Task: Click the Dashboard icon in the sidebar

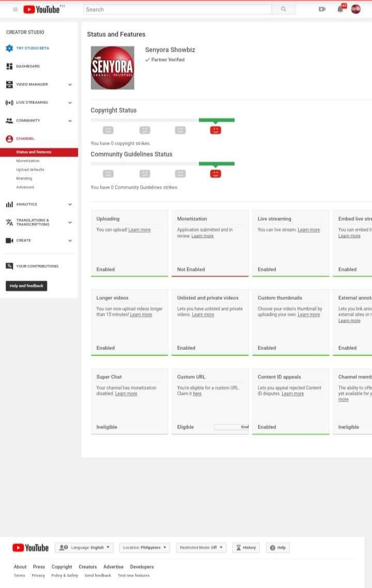Action: pyautogui.click(x=9, y=66)
